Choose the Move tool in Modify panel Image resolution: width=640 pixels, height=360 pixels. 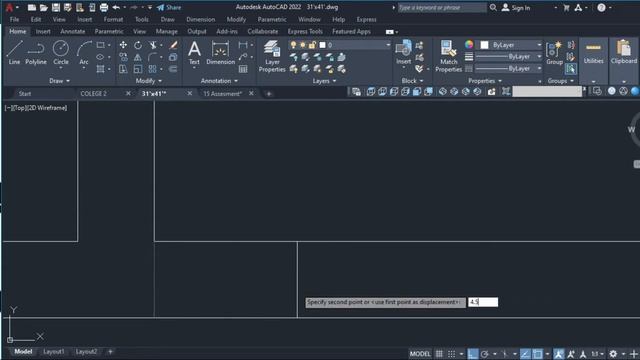[123, 45]
